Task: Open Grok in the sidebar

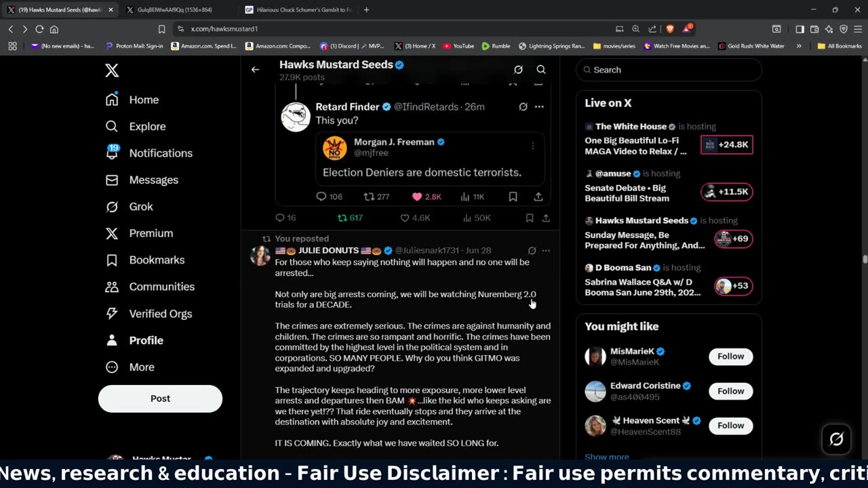Action: pyautogui.click(x=129, y=207)
